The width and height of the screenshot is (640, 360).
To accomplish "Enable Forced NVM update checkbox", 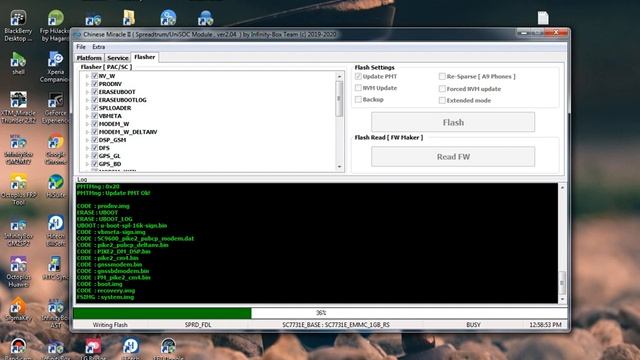I will click(442, 89).
